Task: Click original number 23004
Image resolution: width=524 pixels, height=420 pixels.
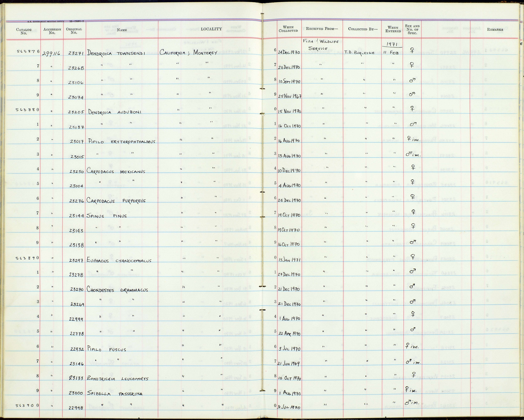Action: pyautogui.click(x=76, y=186)
